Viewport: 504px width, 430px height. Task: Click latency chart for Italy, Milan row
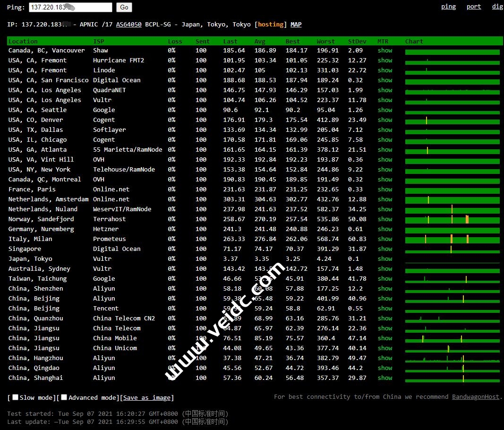(452, 239)
